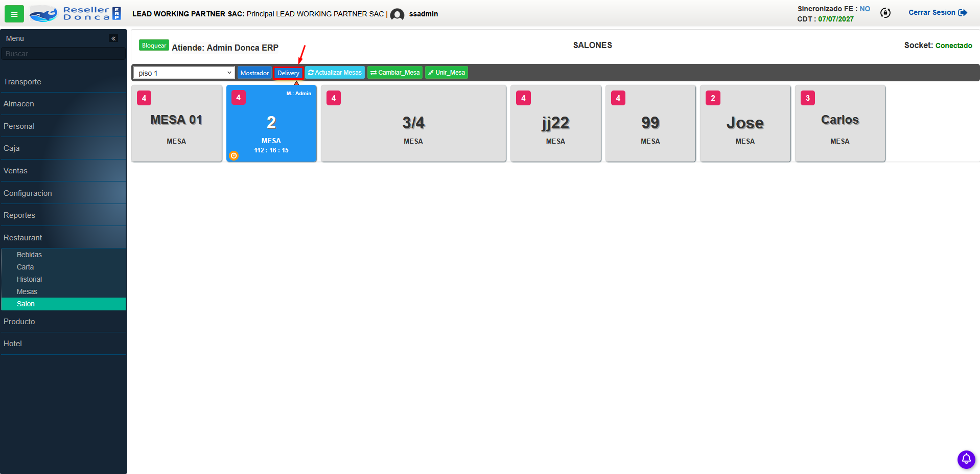Expand the Hotel menu
The height and width of the screenshot is (474, 980).
tap(63, 344)
